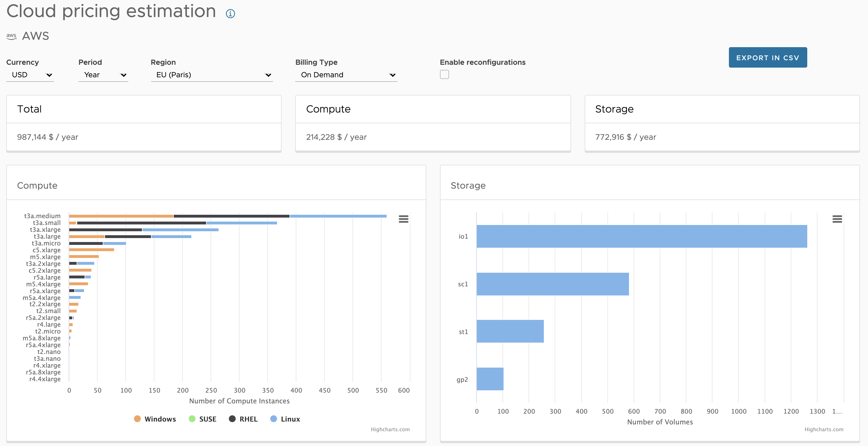Click the AWS logo icon
This screenshot has width=868, height=446.
point(11,36)
